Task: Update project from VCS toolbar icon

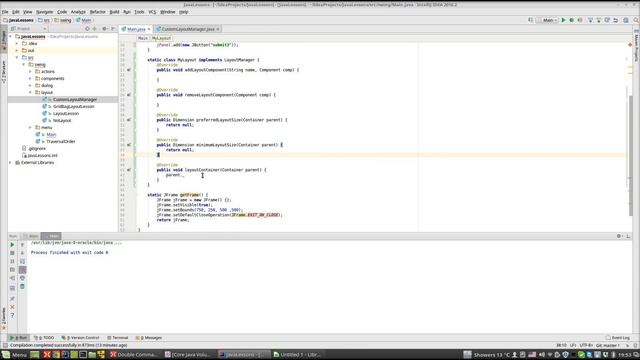Action: [x=590, y=20]
